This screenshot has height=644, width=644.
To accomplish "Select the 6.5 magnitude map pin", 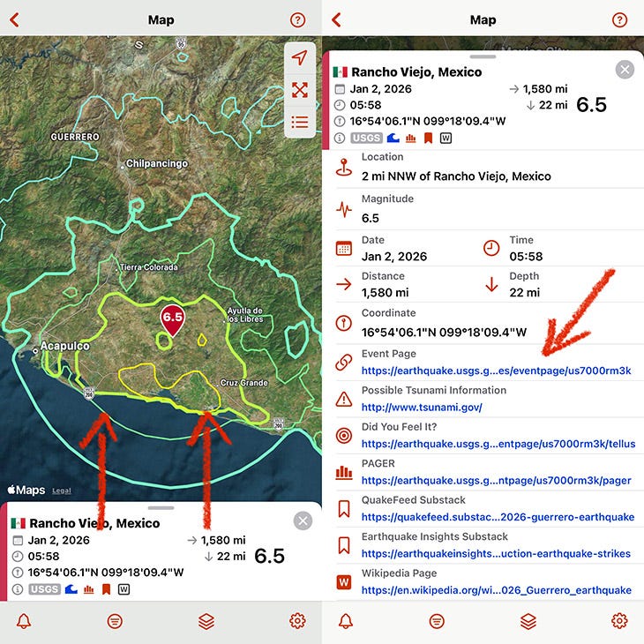I will [173, 320].
